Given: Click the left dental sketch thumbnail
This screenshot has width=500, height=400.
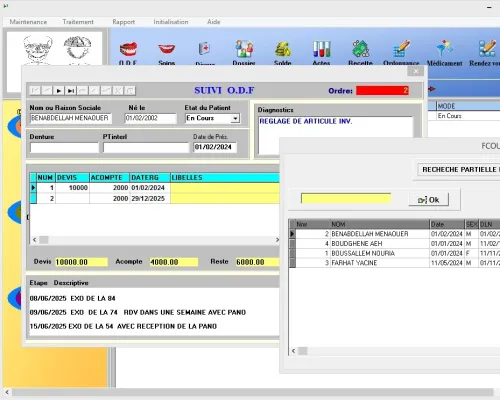Looking at the screenshot, I should [x=37, y=50].
